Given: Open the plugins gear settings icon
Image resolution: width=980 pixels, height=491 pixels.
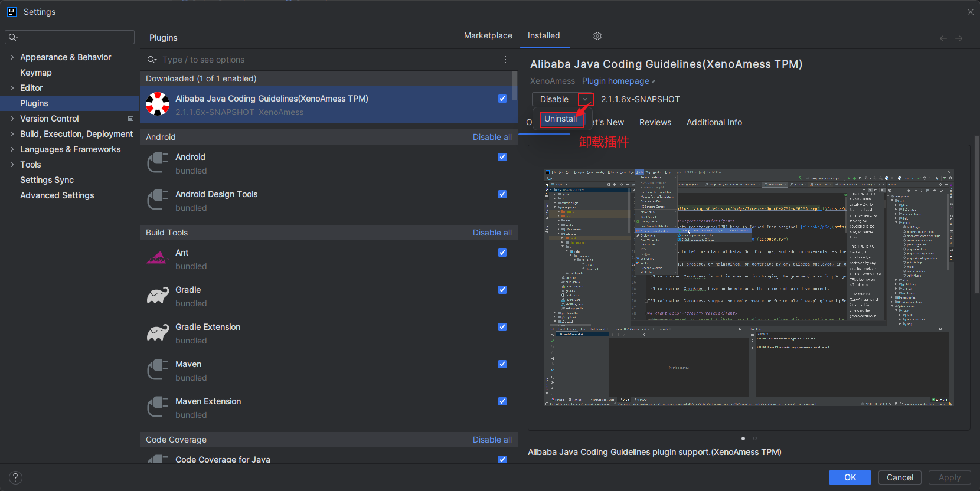Looking at the screenshot, I should (597, 36).
